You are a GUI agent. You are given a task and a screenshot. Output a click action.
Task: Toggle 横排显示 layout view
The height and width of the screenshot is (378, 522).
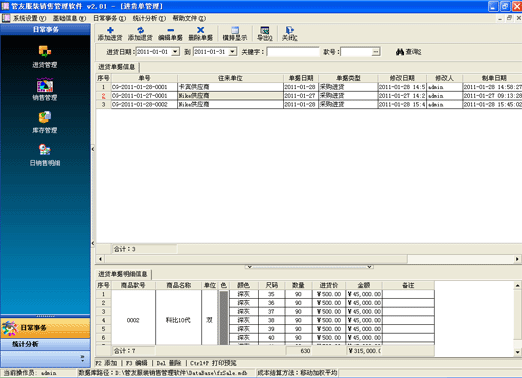(x=235, y=34)
